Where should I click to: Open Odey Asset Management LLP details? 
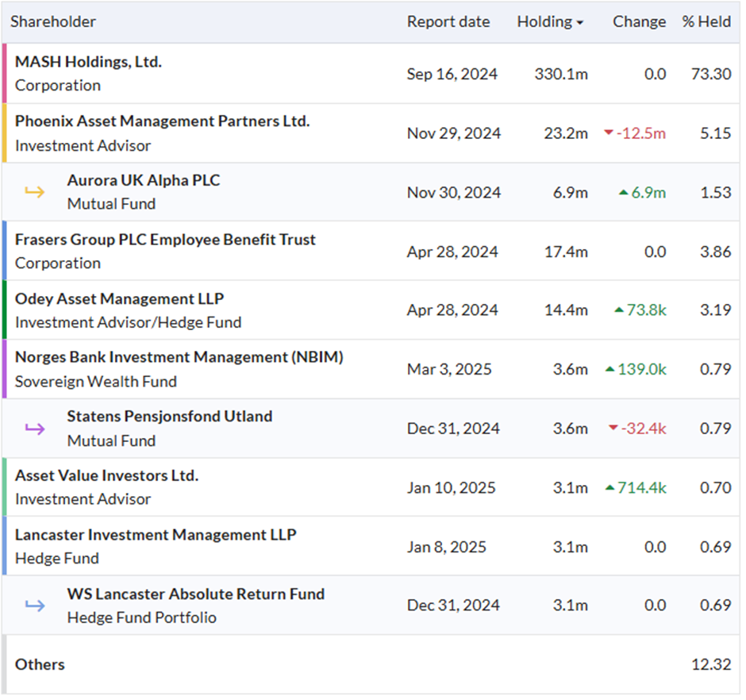119,299
